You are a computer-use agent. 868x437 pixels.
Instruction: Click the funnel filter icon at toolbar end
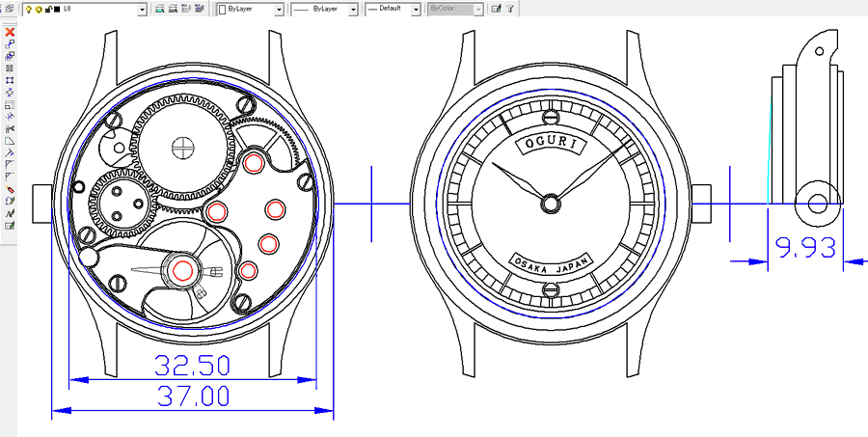tap(510, 9)
